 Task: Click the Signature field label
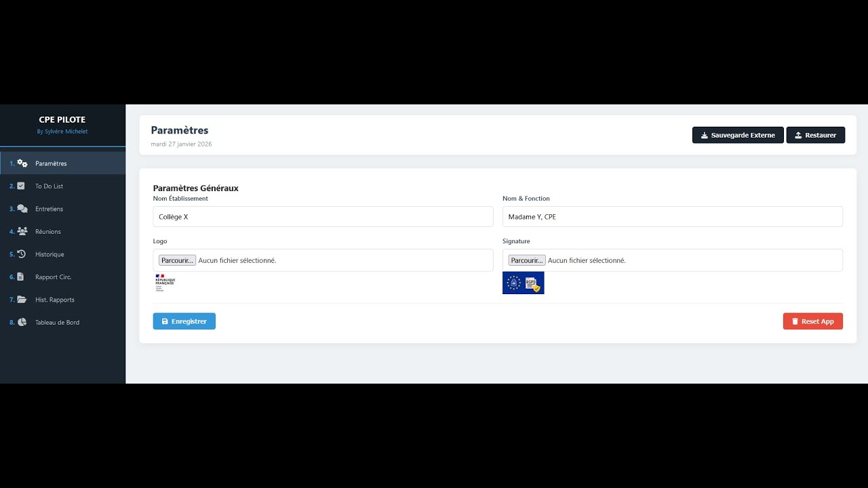point(516,241)
